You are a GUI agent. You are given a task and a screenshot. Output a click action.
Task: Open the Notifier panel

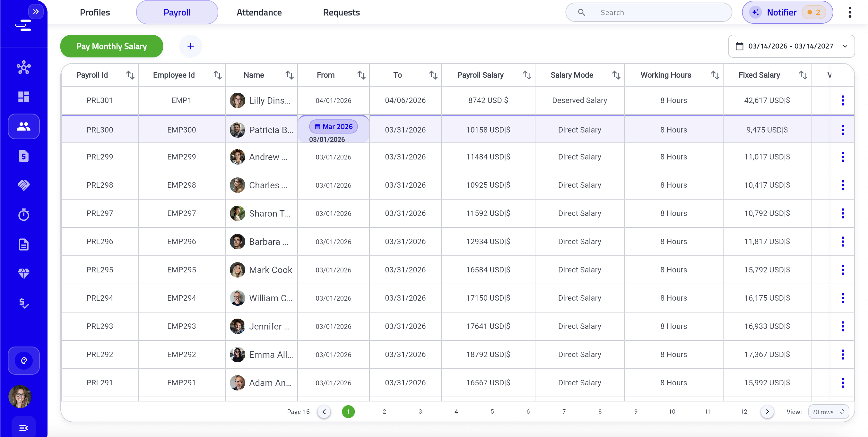787,12
